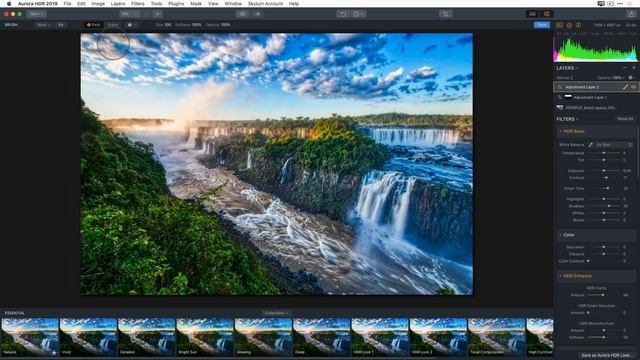Image resolution: width=640 pixels, height=360 pixels.
Task: Click the histogram panel icon
Action: (560, 25)
